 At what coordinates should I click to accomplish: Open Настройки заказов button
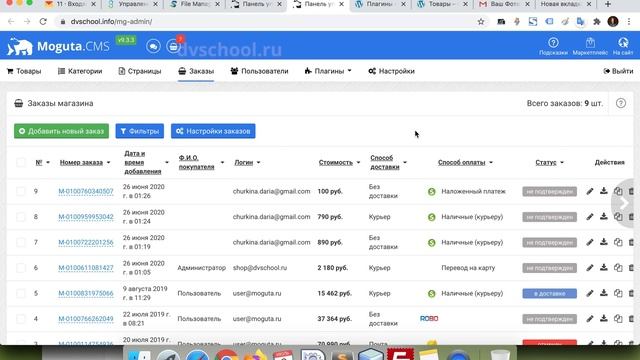click(213, 131)
